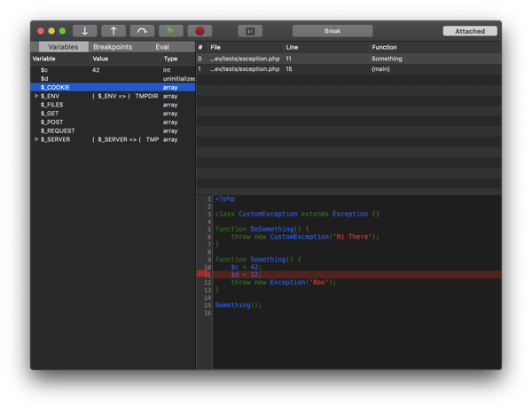
Task: Click the small inspector icon in toolbar
Action: click(250, 31)
